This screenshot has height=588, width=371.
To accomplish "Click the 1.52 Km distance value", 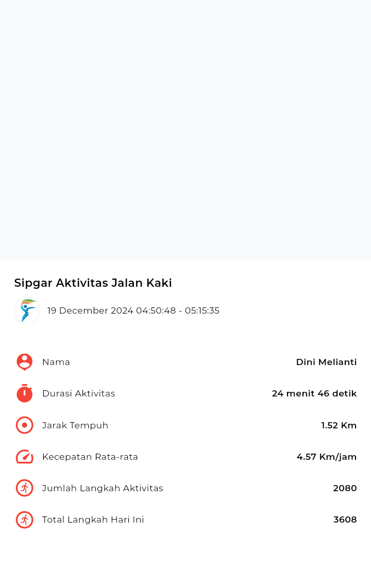I will (x=339, y=425).
